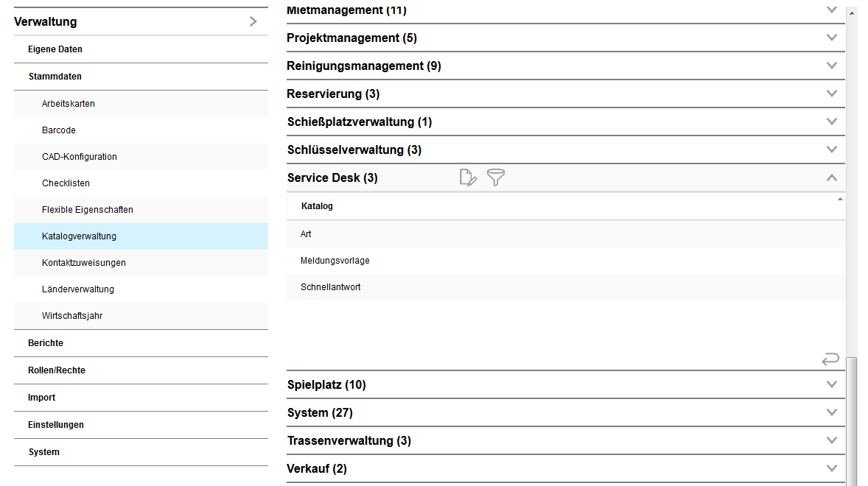Collapse the Service Desk section
Viewport: 868px width, 486px height.
[x=832, y=177]
